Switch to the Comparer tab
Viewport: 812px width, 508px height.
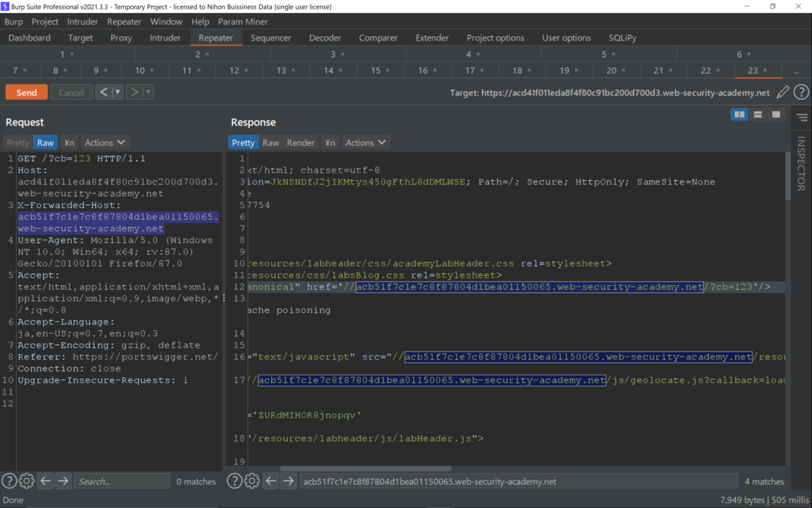tap(378, 38)
